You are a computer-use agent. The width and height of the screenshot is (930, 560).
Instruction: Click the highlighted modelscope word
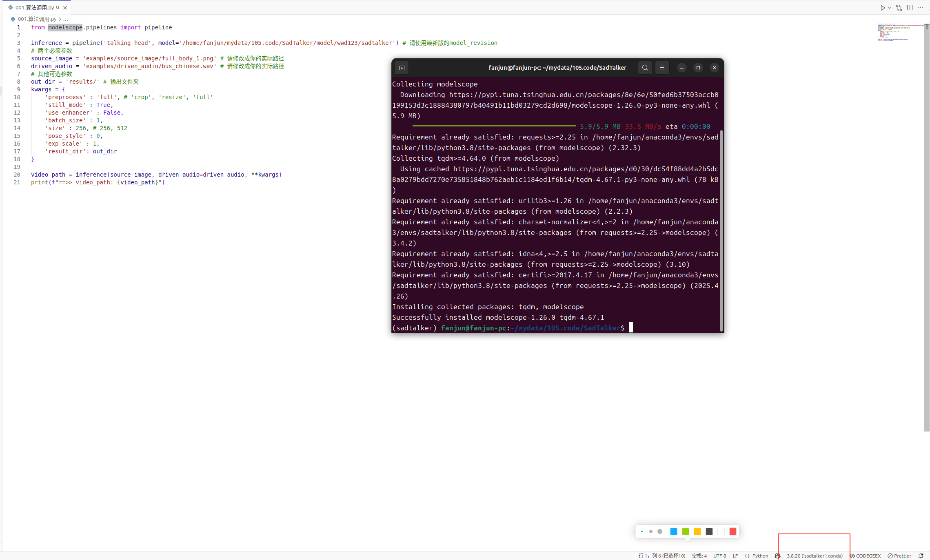pos(65,27)
